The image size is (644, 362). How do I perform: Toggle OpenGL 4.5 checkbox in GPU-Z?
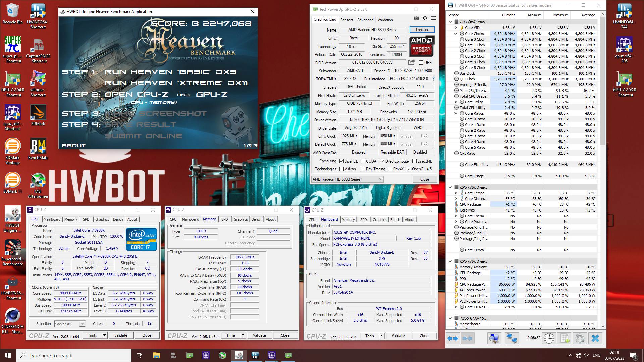[409, 169]
